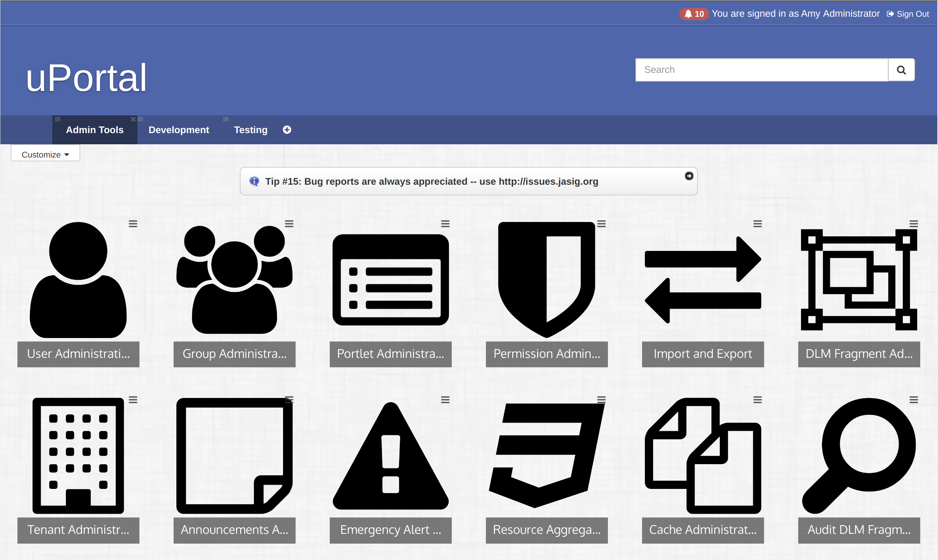Open options menu for Resource Aggregation portlet
The width and height of the screenshot is (938, 560).
[x=601, y=400]
